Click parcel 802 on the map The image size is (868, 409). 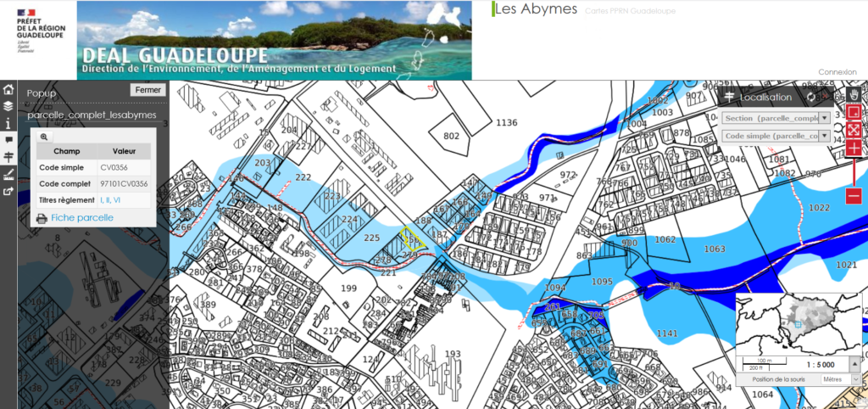452,136
